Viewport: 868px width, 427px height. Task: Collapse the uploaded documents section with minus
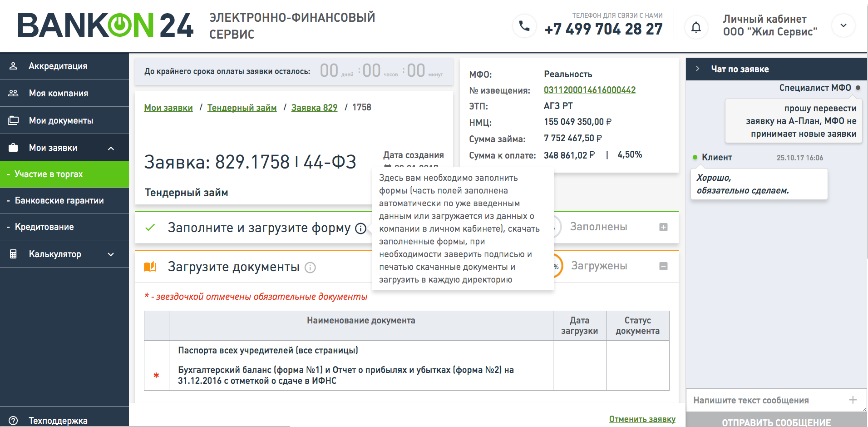[663, 266]
